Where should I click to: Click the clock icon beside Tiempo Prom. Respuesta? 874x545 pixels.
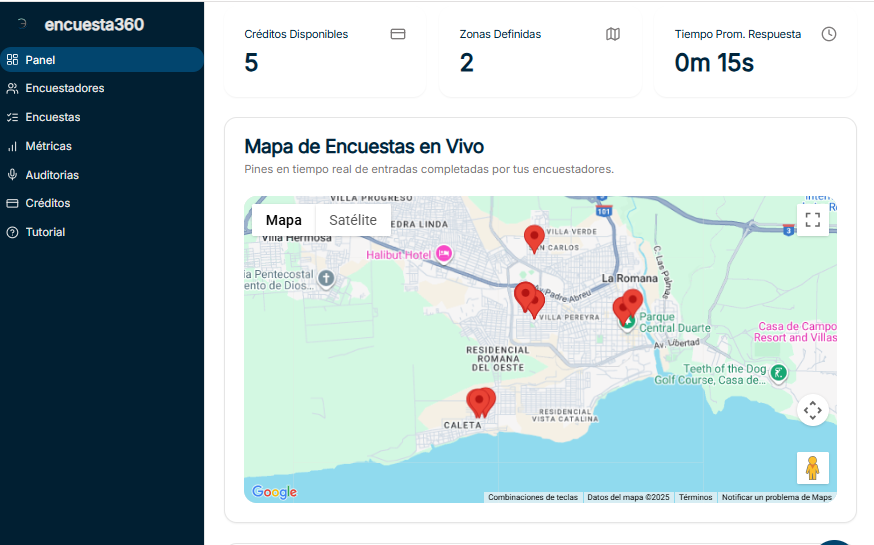828,34
